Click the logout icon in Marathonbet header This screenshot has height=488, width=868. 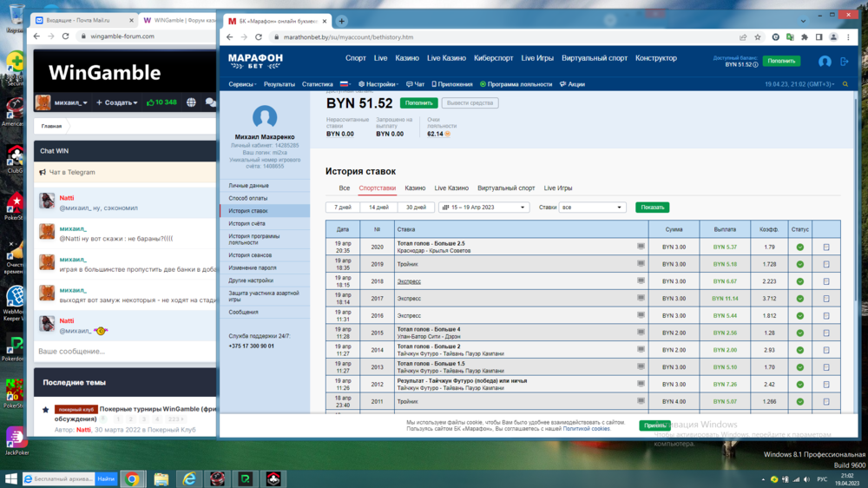point(845,62)
